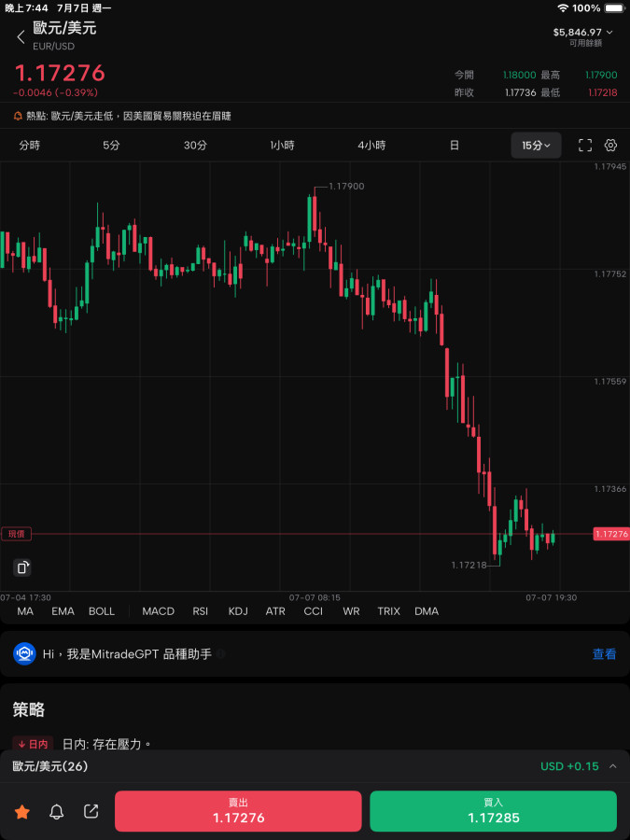The height and width of the screenshot is (840, 630).
Task: Enable the RSI indicator
Action: click(201, 611)
